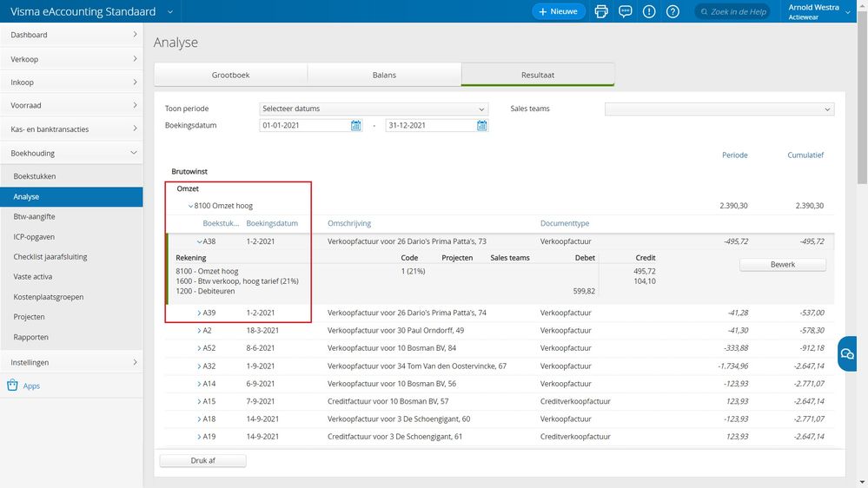Open the chat messages icon in header
Viewport: 868px width, 488px height.
click(625, 11)
